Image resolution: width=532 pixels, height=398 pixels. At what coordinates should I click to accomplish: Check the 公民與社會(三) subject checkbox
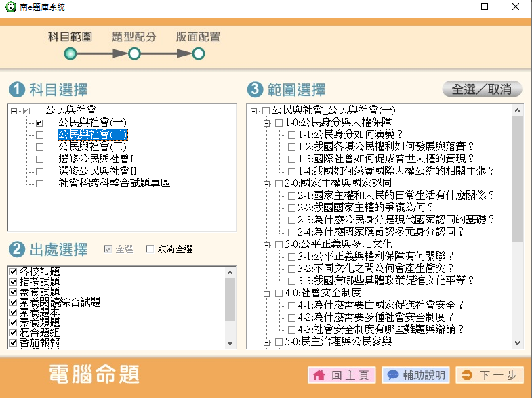tap(39, 147)
